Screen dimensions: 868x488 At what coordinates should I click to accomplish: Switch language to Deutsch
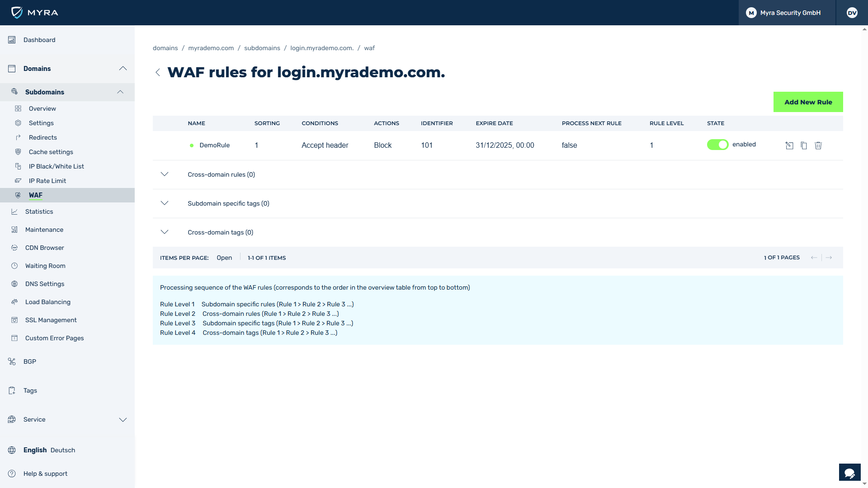tap(63, 450)
